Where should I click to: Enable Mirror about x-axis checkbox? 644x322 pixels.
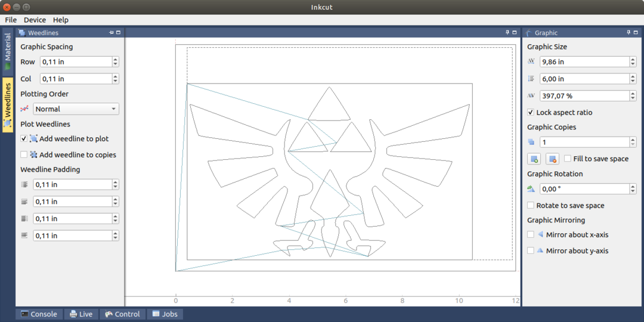[531, 234]
